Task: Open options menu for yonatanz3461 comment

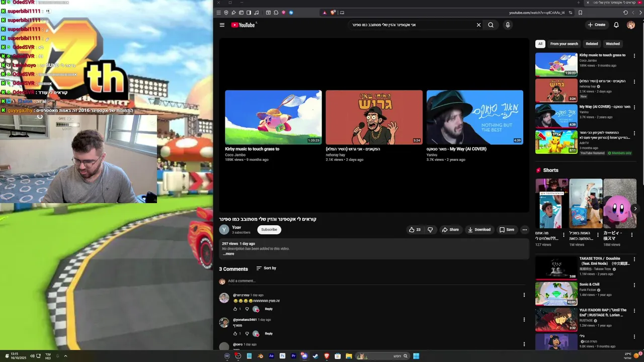Action: [524, 320]
